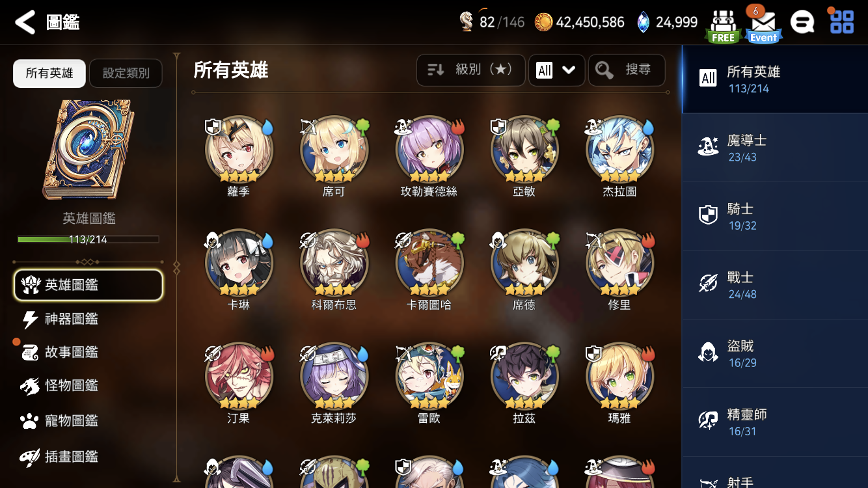
Task: Filter hero list by 盜賊 class
Action: 775,353
